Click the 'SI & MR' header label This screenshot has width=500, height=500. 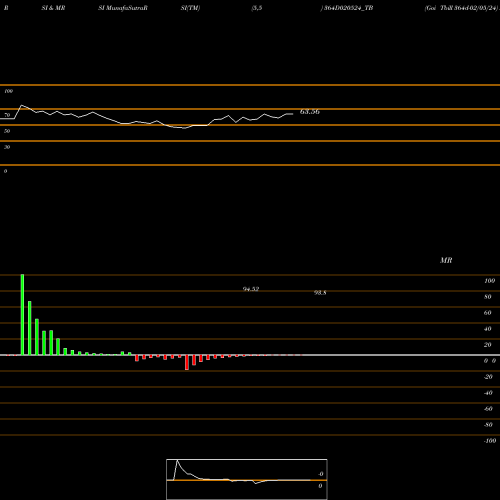53,8
